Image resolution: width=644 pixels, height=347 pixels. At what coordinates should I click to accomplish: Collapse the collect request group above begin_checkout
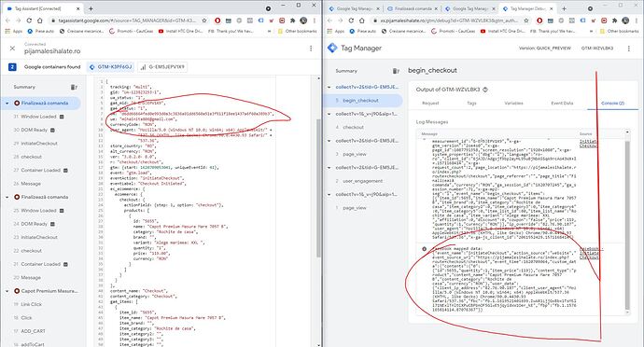point(329,87)
